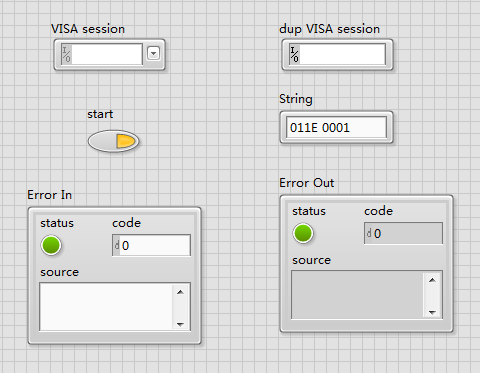Image resolution: width=480 pixels, height=373 pixels.
Task: Click the yellow indicator on start button
Action: [126, 141]
